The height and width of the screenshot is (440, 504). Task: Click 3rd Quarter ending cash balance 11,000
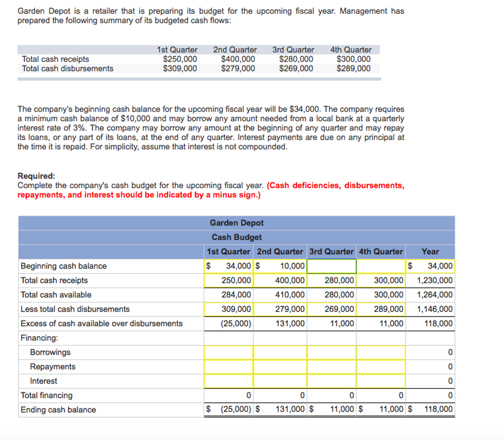[x=342, y=409]
